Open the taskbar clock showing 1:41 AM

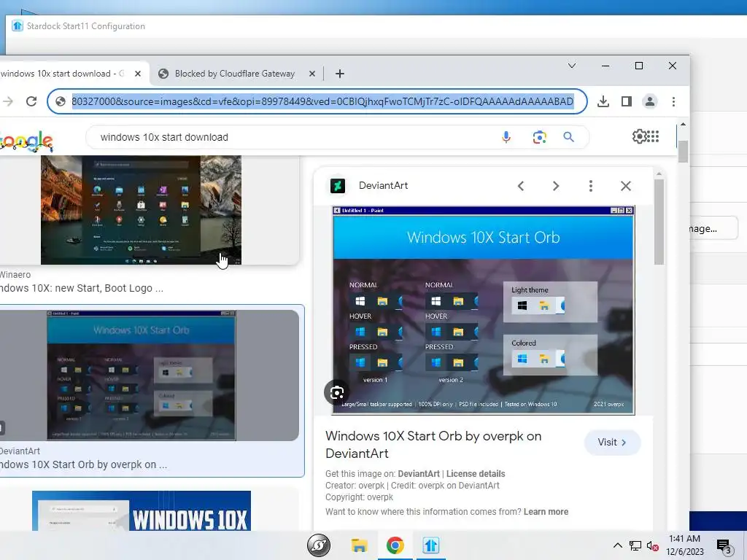(684, 545)
